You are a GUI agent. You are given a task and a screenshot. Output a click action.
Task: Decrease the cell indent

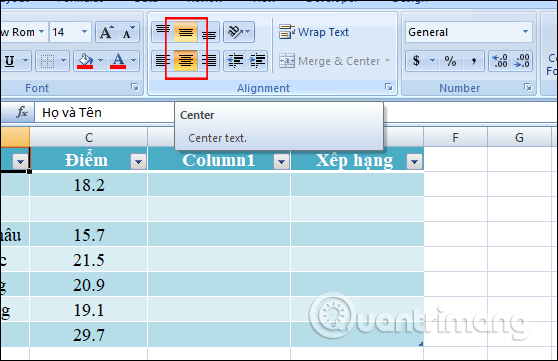(x=235, y=61)
